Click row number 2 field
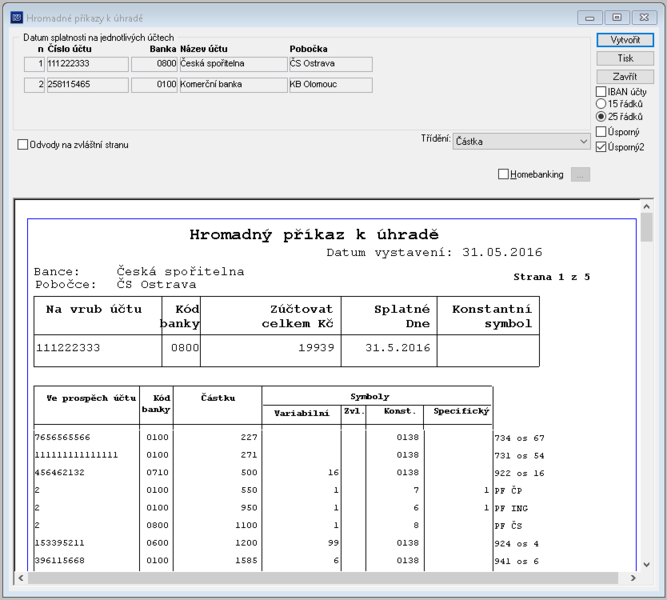Image resolution: width=667 pixels, height=600 pixels. (34, 85)
